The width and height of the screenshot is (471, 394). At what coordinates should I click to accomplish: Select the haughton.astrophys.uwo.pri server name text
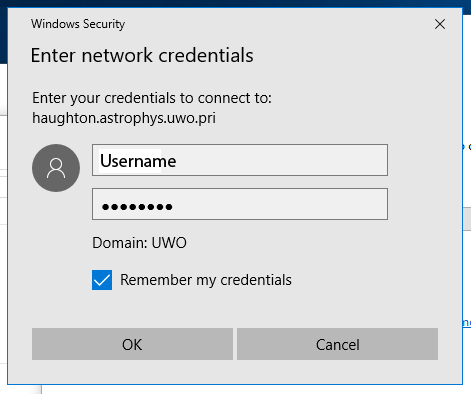(x=124, y=118)
